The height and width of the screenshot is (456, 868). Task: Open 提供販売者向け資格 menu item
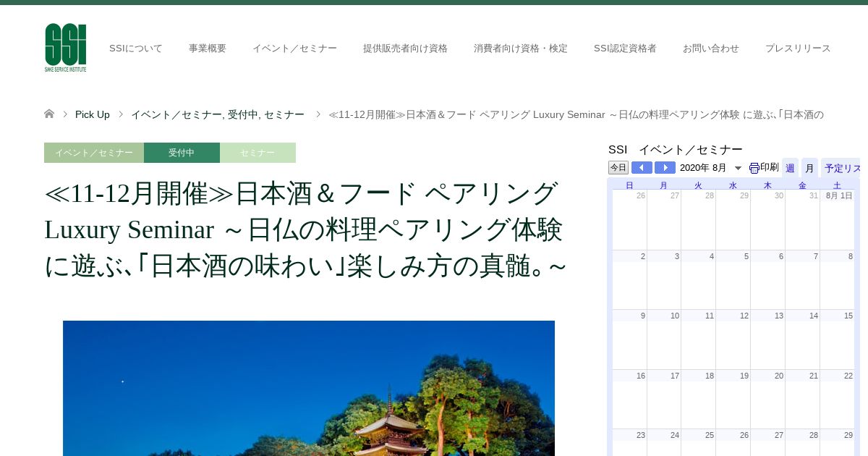coord(405,48)
